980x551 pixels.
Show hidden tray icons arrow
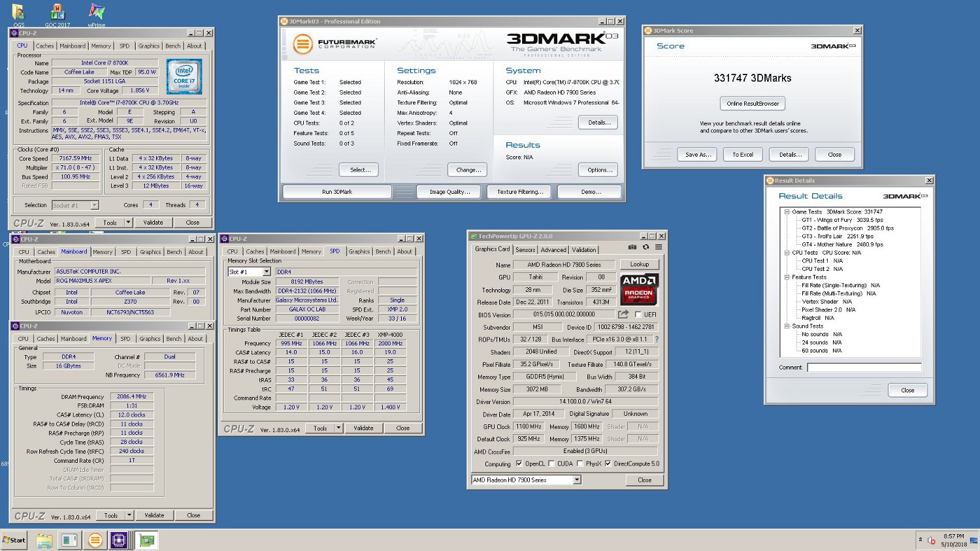click(x=921, y=540)
